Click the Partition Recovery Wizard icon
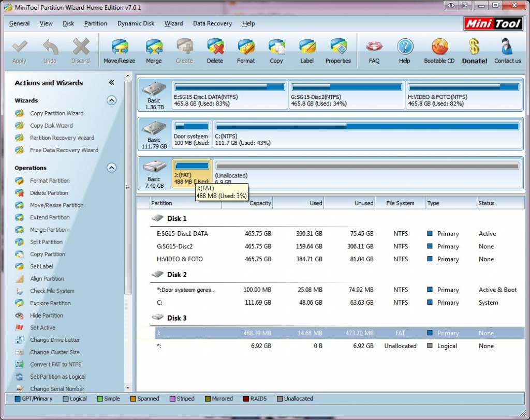 (x=20, y=138)
